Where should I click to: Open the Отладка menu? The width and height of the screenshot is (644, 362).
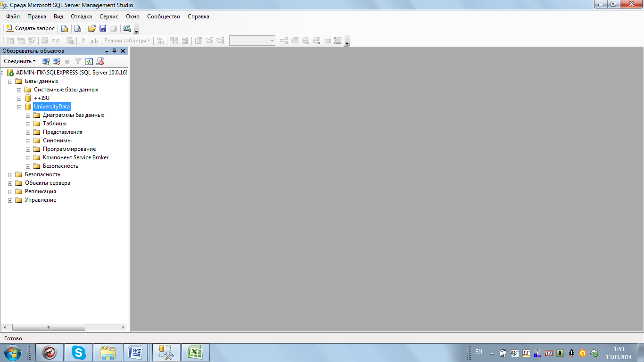pyautogui.click(x=82, y=16)
